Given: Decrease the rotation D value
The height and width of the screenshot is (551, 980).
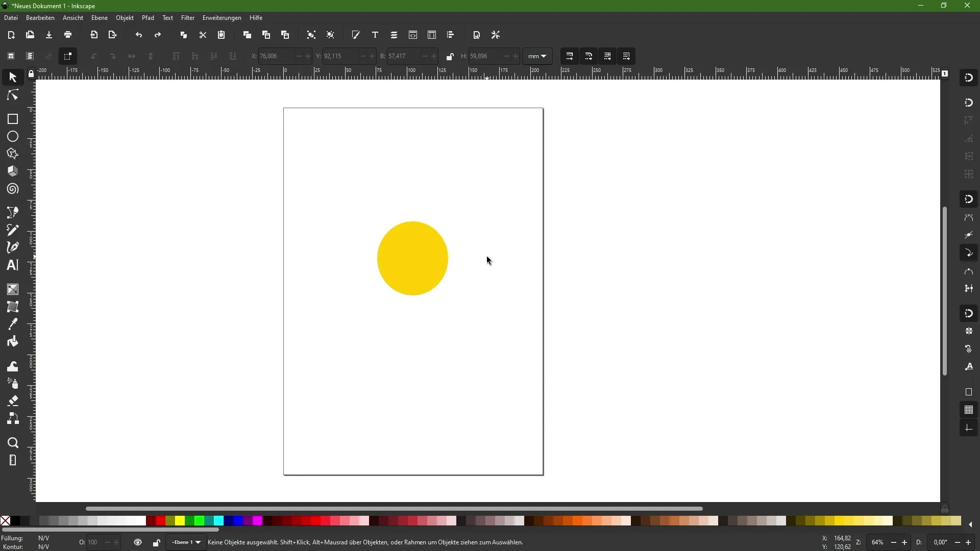Looking at the screenshot, I should 958,542.
